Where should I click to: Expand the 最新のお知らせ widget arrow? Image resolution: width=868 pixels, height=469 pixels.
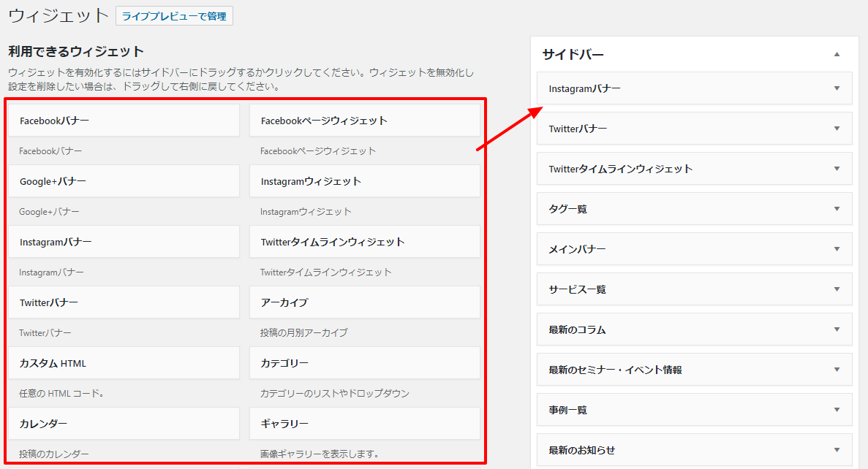pos(837,450)
